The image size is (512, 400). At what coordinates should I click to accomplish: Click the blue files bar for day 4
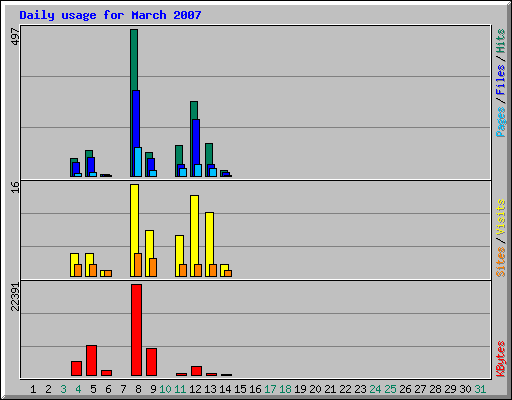coord(76,168)
